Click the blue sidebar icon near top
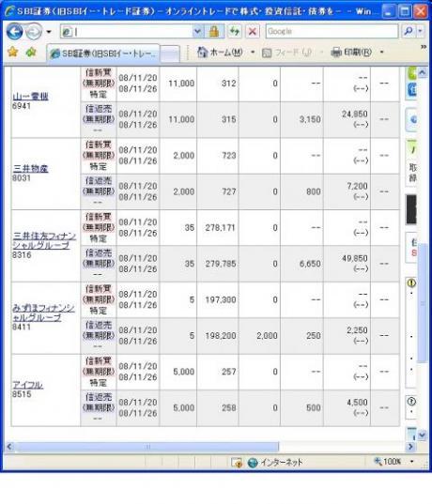This screenshot has height=504, width=432. point(412,90)
